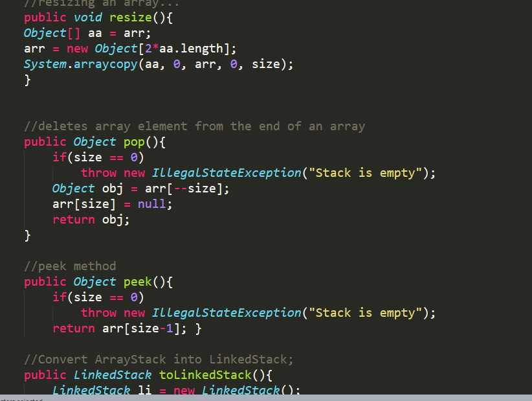Image resolution: width=532 pixels, height=401 pixels.
Task: Click the closing brace of the resize method
Action: click(27, 79)
